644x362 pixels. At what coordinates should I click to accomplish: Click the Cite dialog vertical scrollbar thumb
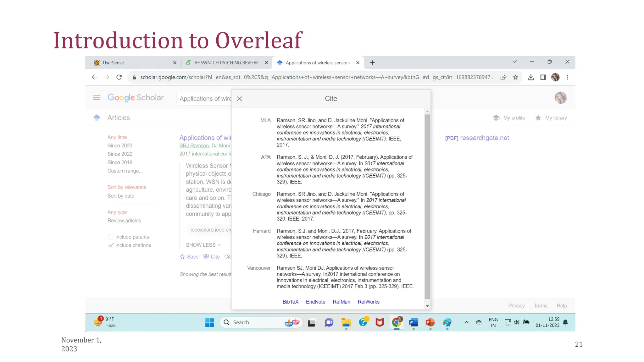[427, 207]
